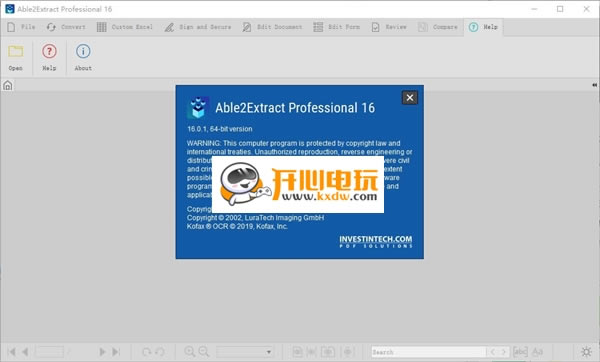Click the two-page view icon
The width and height of the screenshot is (600, 362).
[328, 352]
